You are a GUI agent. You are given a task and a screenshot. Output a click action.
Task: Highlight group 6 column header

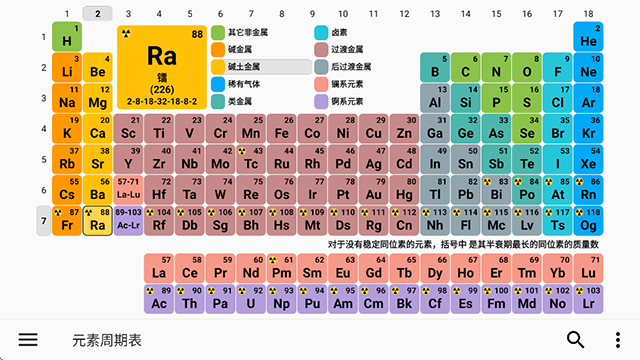click(x=220, y=13)
